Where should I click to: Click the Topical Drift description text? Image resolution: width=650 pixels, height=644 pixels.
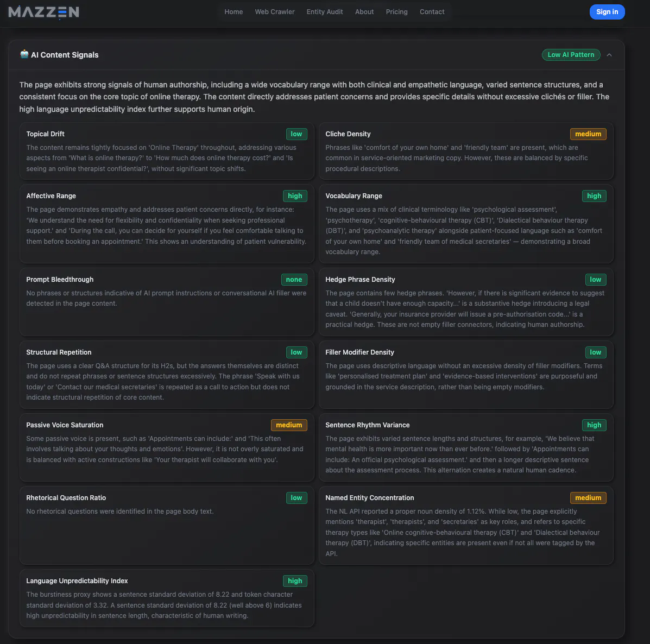point(161,158)
